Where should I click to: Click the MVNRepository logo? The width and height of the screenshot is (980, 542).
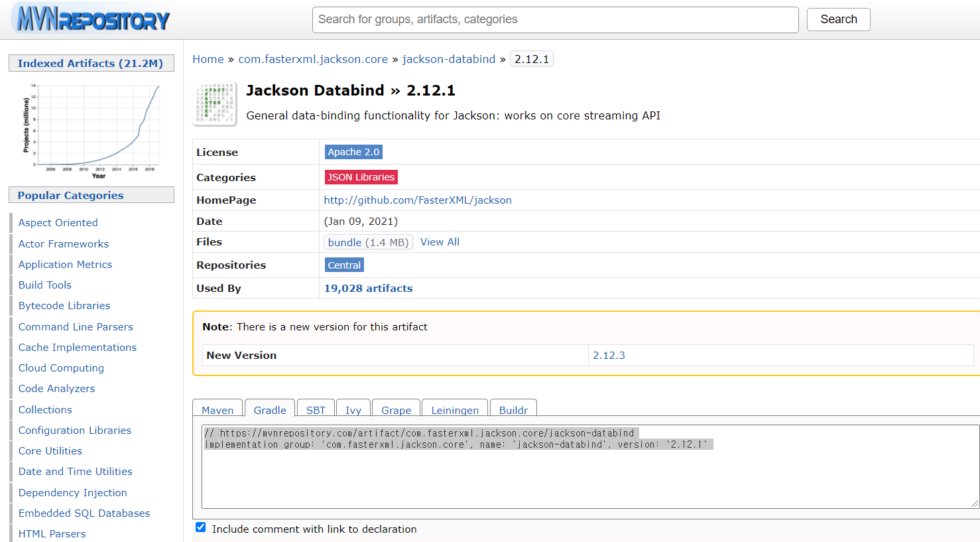[92, 20]
